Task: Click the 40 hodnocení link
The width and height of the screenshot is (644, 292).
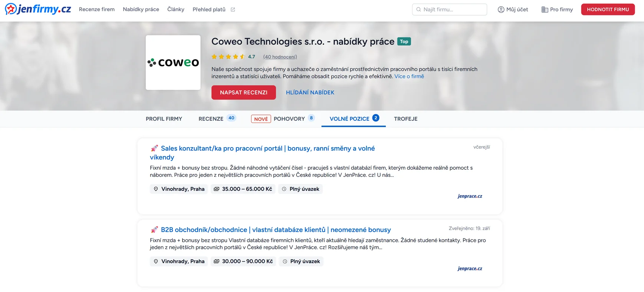Action: coord(280,57)
